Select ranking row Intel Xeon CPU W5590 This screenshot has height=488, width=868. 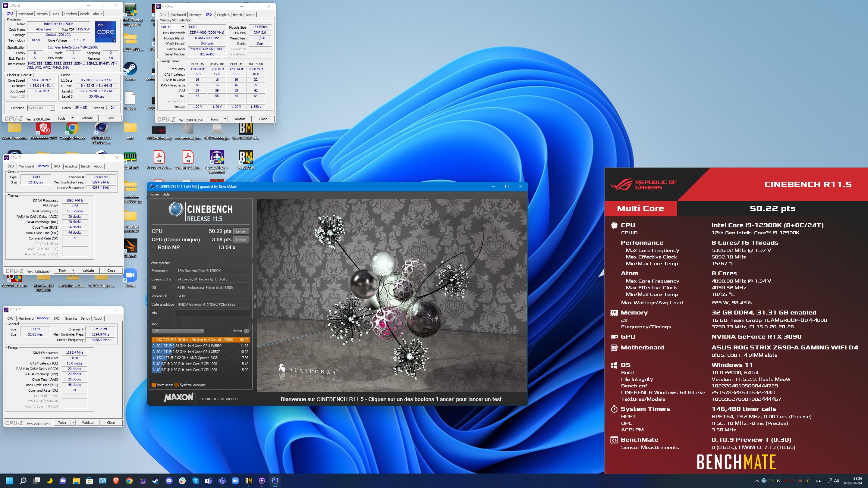200,346
